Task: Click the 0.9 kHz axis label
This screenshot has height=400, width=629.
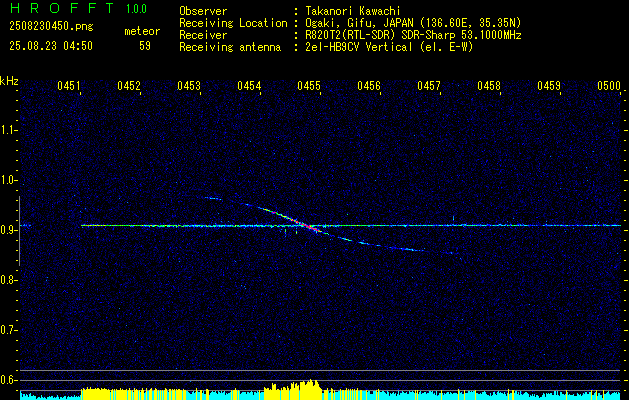Action: (x=7, y=230)
